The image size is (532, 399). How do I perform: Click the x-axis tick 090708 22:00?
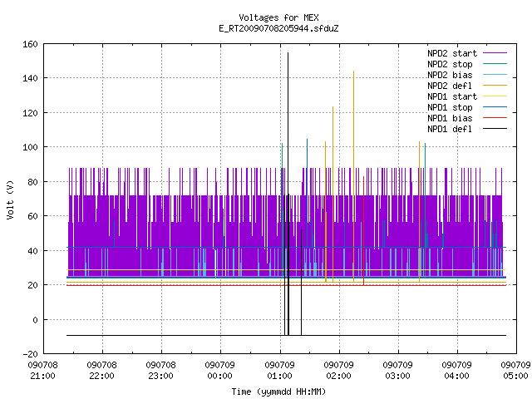[101, 371]
